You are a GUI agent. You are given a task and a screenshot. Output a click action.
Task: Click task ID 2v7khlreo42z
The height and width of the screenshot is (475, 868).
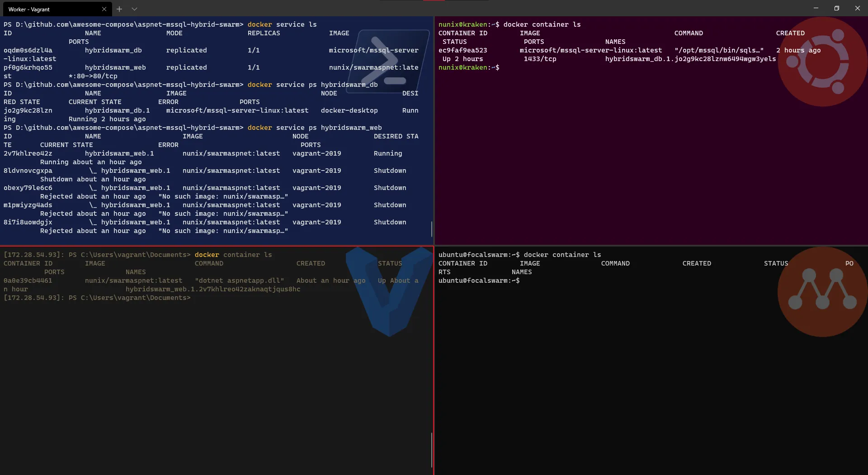click(28, 153)
